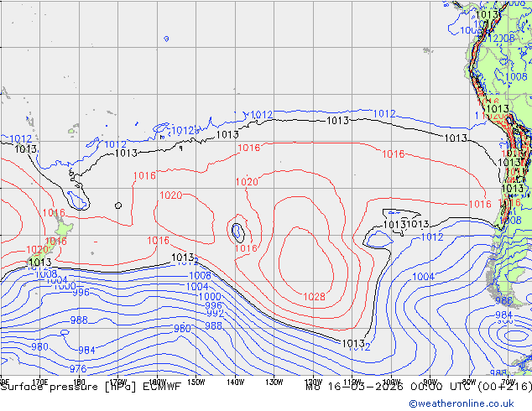Click the 90W longitude label
The height and width of the screenshot is (411, 532).
click(x=430, y=382)
